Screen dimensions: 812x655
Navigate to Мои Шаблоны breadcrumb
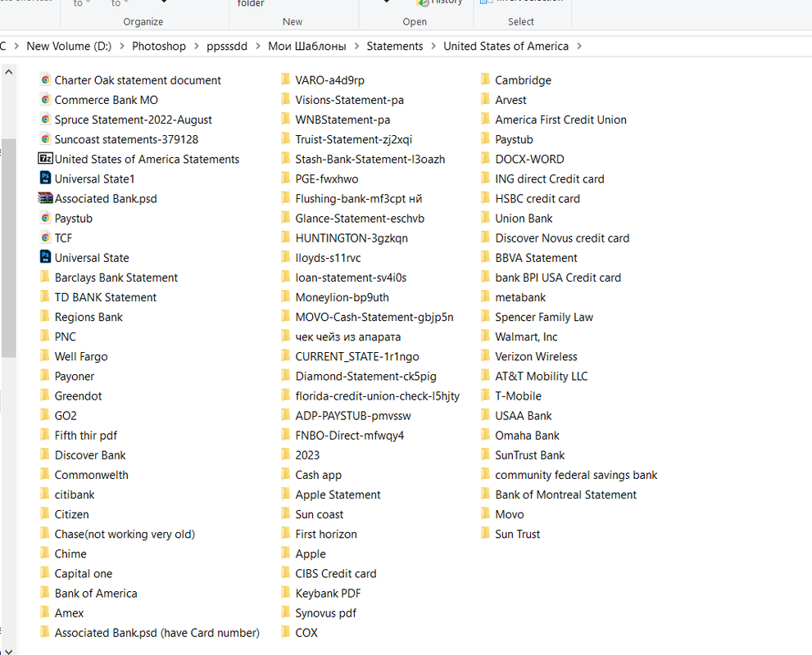(x=307, y=46)
